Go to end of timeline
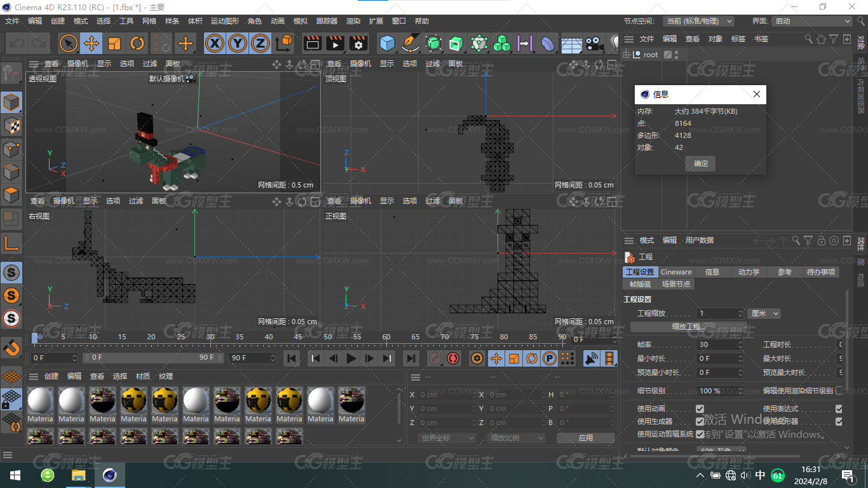Image resolution: width=868 pixels, height=488 pixels. (x=411, y=358)
